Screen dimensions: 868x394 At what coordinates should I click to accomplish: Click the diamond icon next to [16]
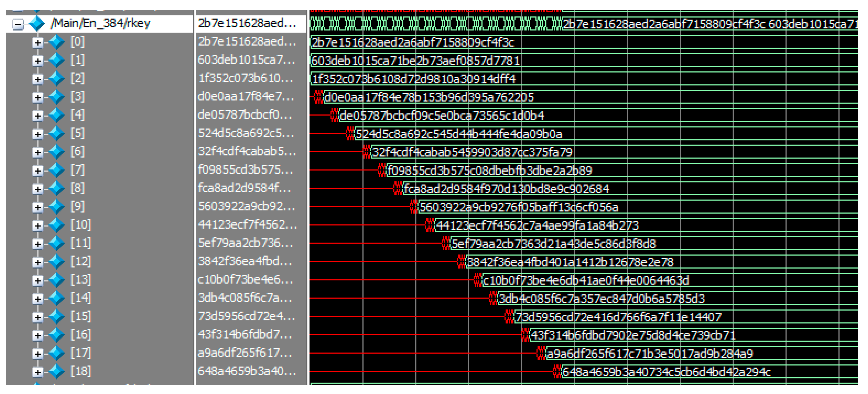[x=57, y=335]
